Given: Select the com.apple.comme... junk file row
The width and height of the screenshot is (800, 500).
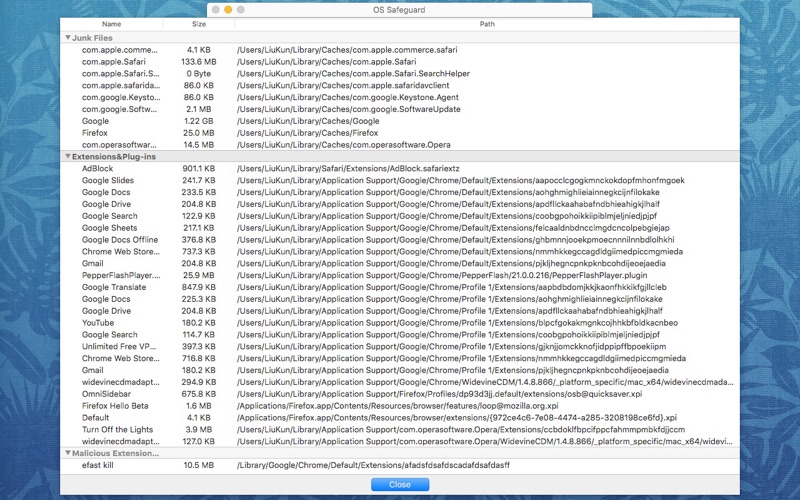Looking at the screenshot, I should 399,50.
